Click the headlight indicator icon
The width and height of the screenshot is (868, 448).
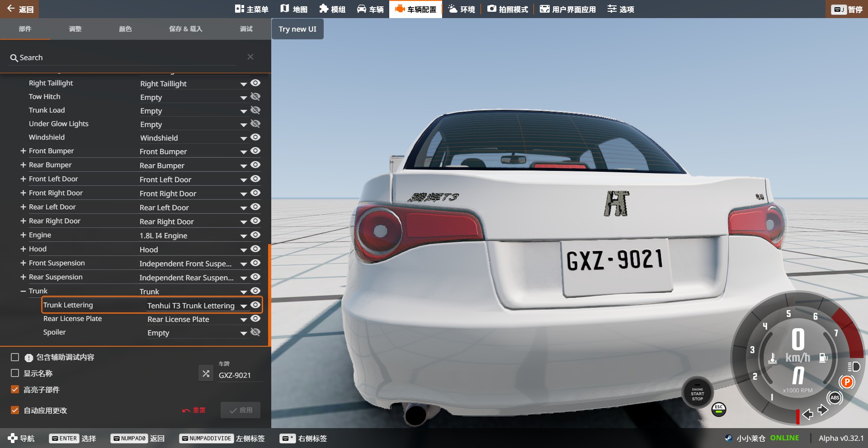854,367
